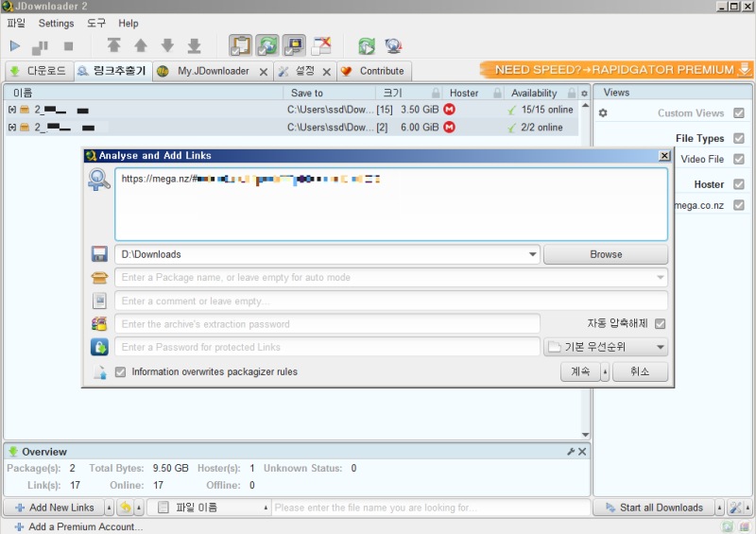The image size is (756, 534).
Task: Click 취소 to cancel dialog
Action: coord(640,372)
